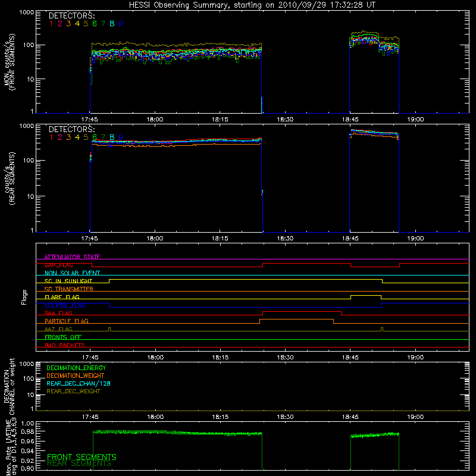Click the ATTENUATOR_STATE flag label
The height and width of the screenshot is (476, 476).
pyautogui.click(x=72, y=257)
